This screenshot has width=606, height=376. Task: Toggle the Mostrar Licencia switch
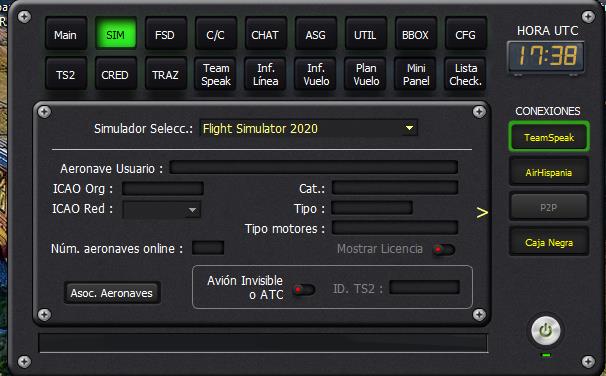(x=444, y=250)
